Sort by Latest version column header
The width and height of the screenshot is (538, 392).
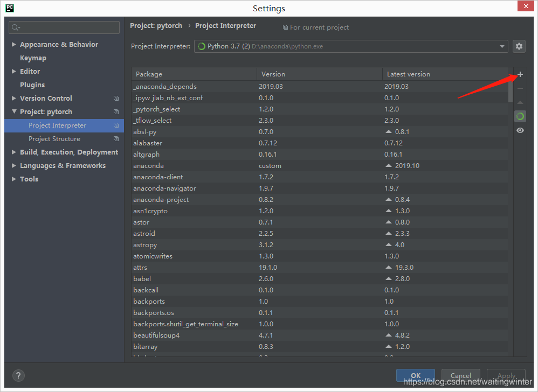(445, 74)
